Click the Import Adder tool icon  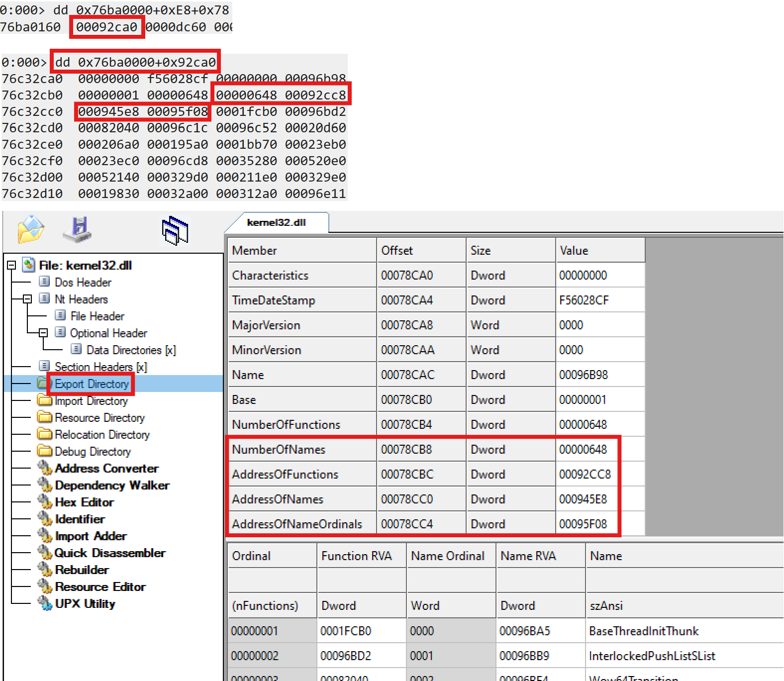click(45, 536)
